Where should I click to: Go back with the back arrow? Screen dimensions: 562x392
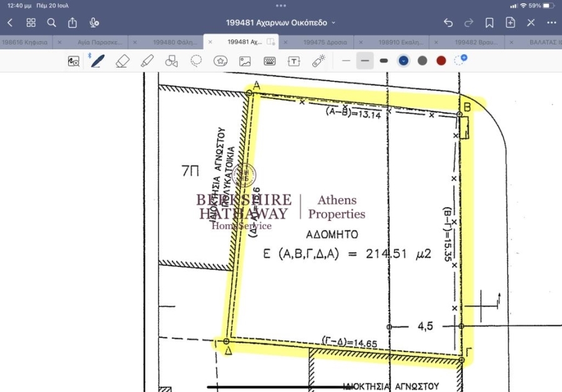(x=10, y=22)
